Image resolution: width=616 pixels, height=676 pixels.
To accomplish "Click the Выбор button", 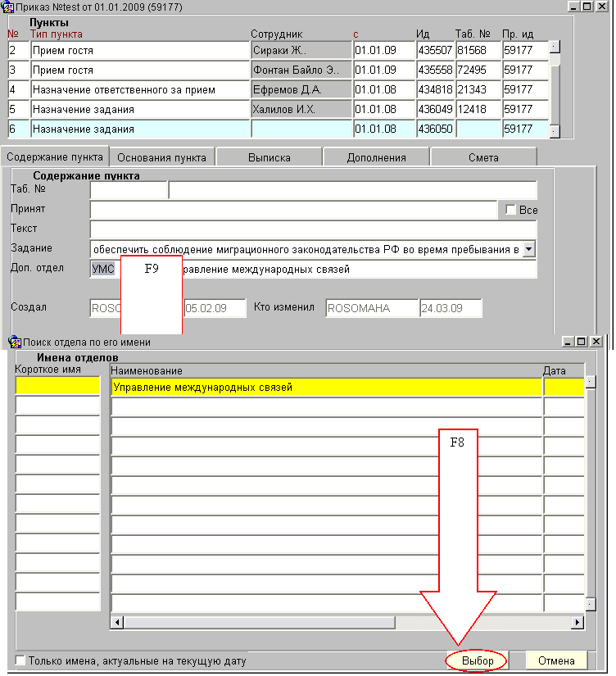I will click(477, 660).
